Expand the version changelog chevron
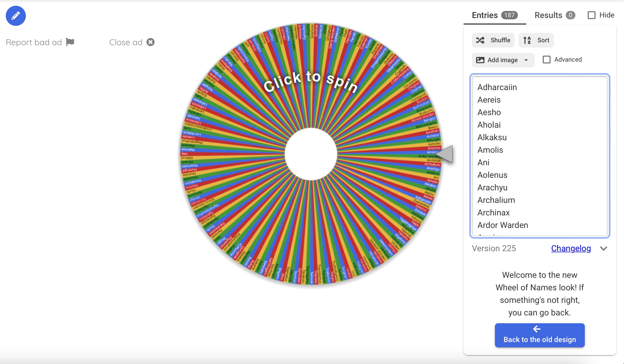 point(604,249)
